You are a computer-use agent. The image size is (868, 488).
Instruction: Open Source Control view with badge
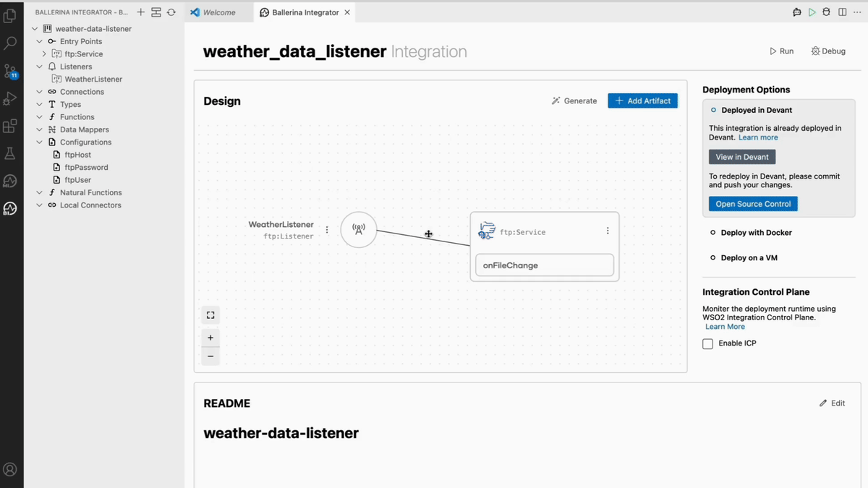pyautogui.click(x=10, y=71)
